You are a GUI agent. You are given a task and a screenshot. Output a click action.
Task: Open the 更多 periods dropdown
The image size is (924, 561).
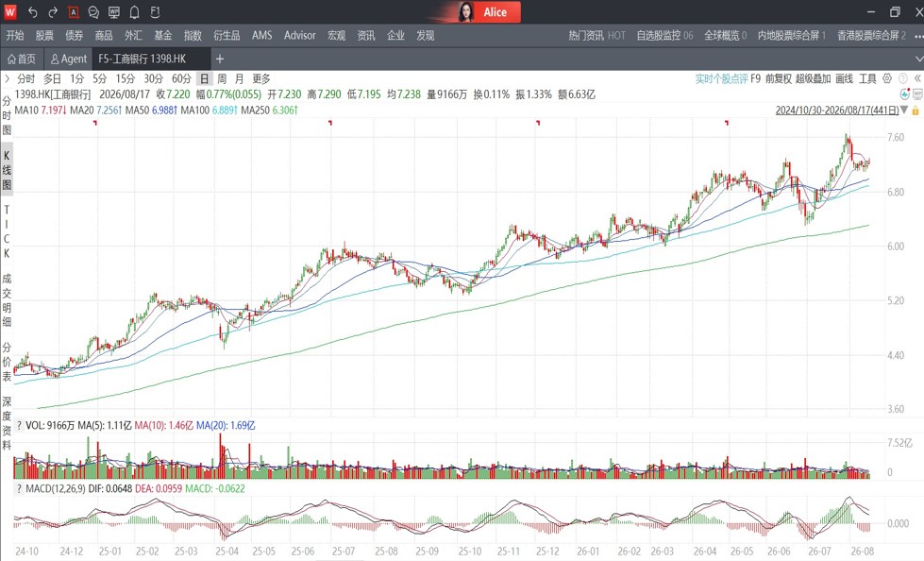pyautogui.click(x=261, y=78)
